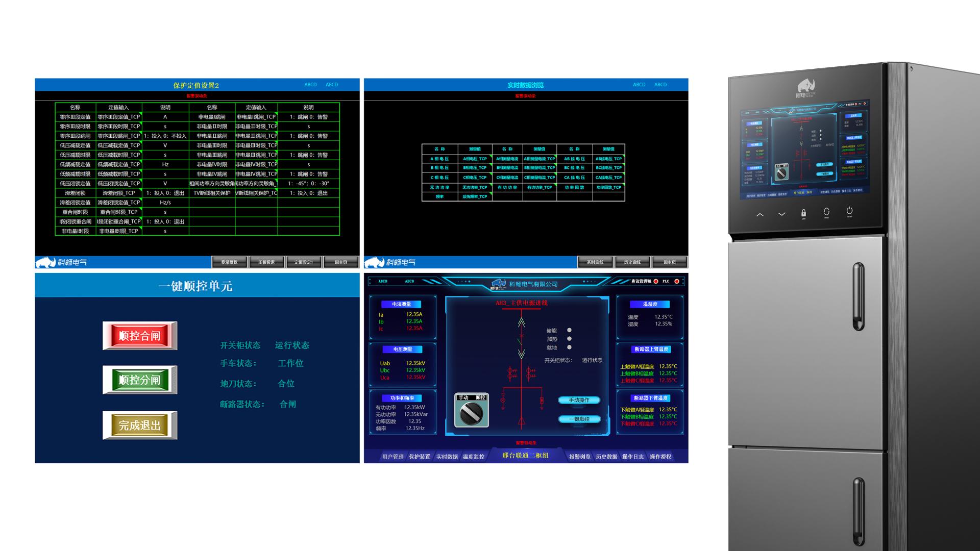980x551 pixels.
Task: Click the rhino logo in 实时数据浏览 footer
Action: click(374, 262)
